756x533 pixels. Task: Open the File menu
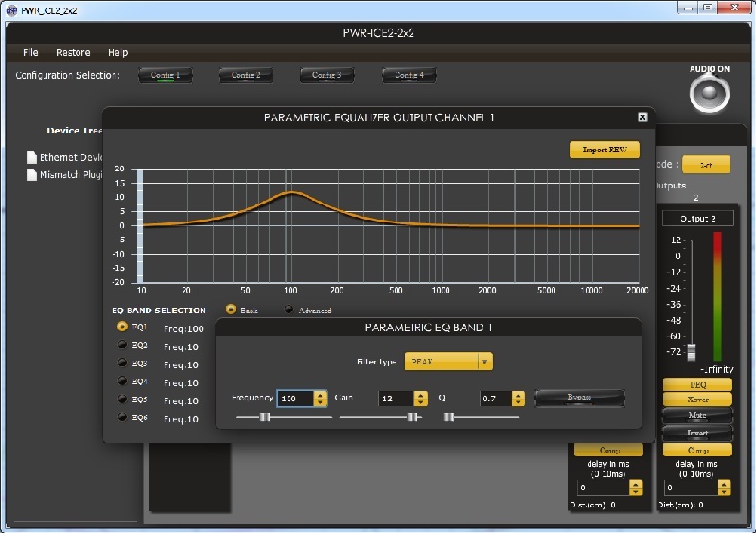(30, 52)
